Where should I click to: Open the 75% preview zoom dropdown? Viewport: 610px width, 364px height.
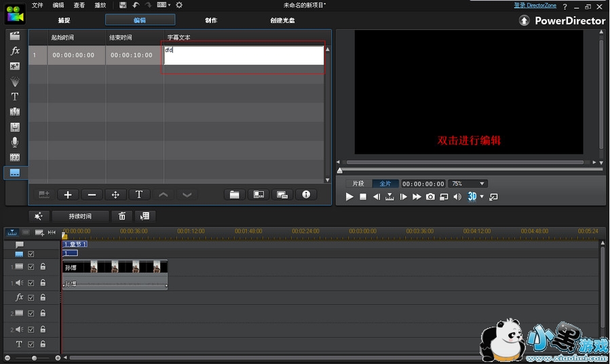468,184
